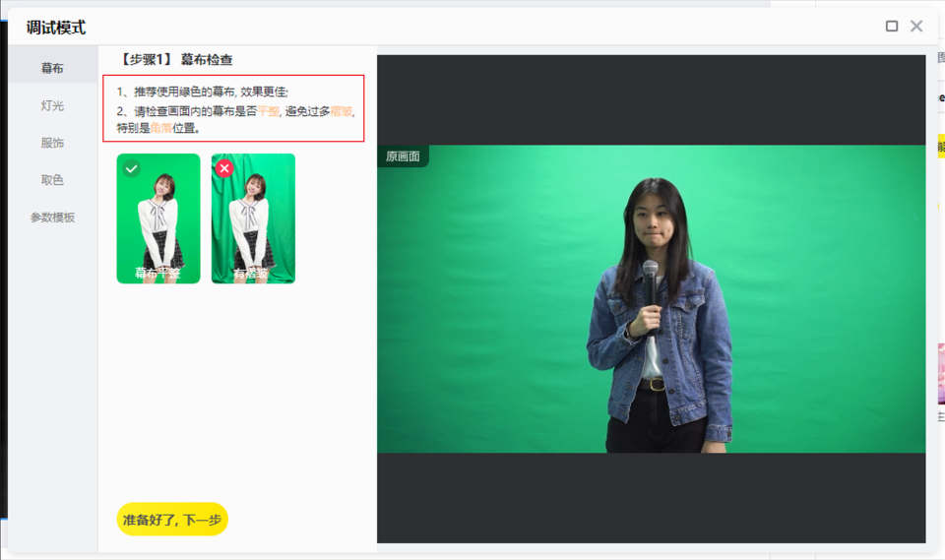The width and height of the screenshot is (945, 560).
Task: Click the 准备好了，下一步 button
Action: 172,519
